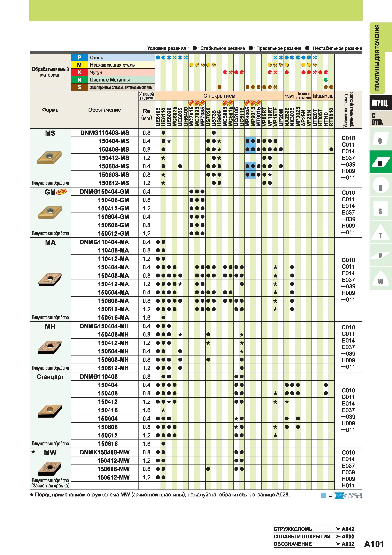Click the DNMX150408-MW designation
Image resolution: width=392 pixels, height=555 pixels.
click(105, 452)
